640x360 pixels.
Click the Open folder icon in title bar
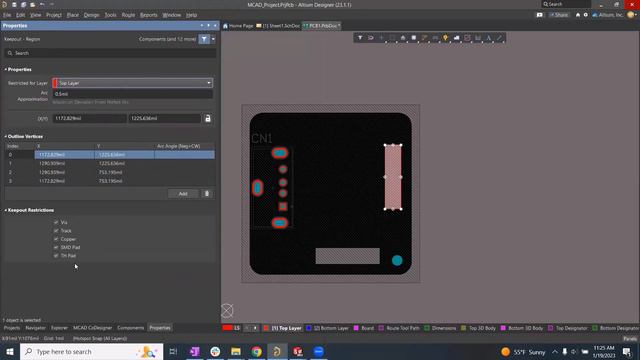click(x=32, y=4)
